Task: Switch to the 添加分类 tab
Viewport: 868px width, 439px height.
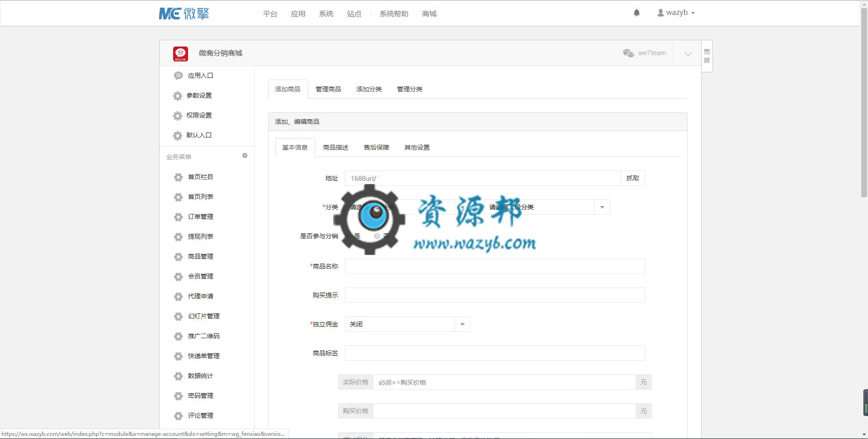Action: click(369, 89)
